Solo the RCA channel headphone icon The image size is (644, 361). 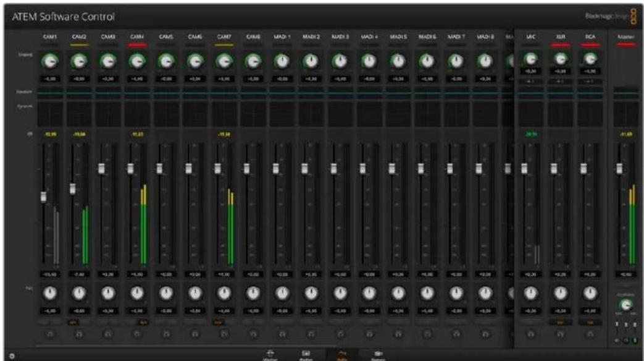click(590, 334)
